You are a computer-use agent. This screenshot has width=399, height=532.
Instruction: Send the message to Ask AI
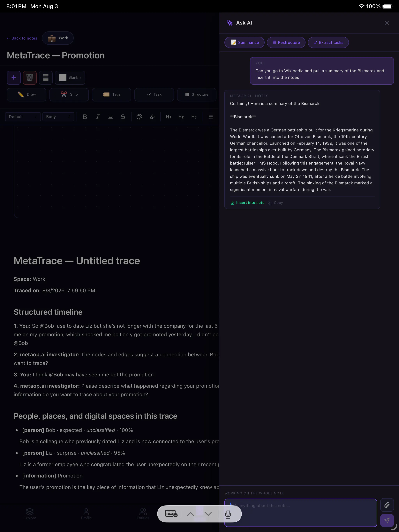pyautogui.click(x=387, y=521)
